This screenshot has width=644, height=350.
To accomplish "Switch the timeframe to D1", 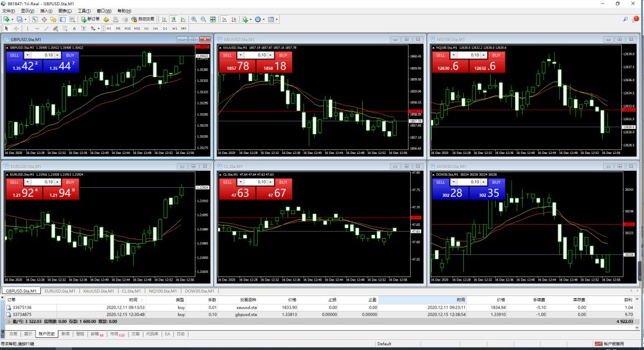I will coord(165,29).
